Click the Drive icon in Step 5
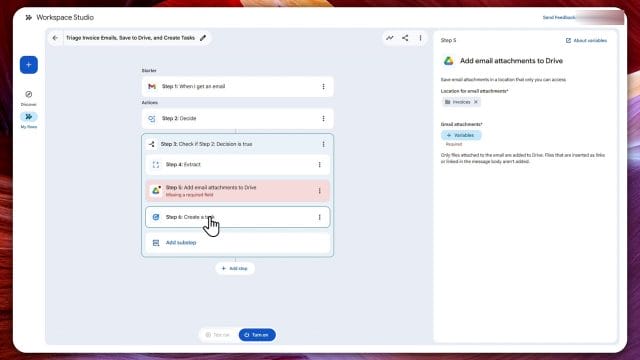Viewport: 640px width, 360px height. pyautogui.click(x=156, y=190)
